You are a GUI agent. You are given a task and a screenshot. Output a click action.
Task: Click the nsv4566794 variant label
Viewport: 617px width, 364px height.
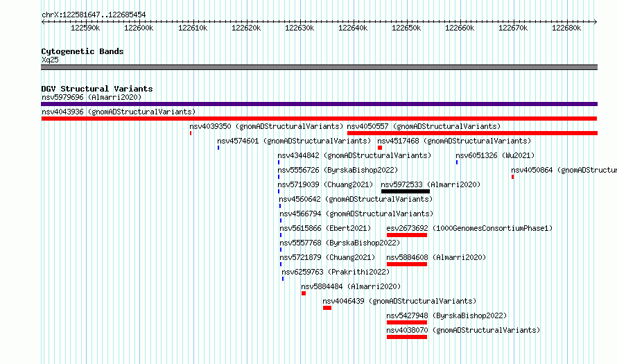pyautogui.click(x=356, y=214)
